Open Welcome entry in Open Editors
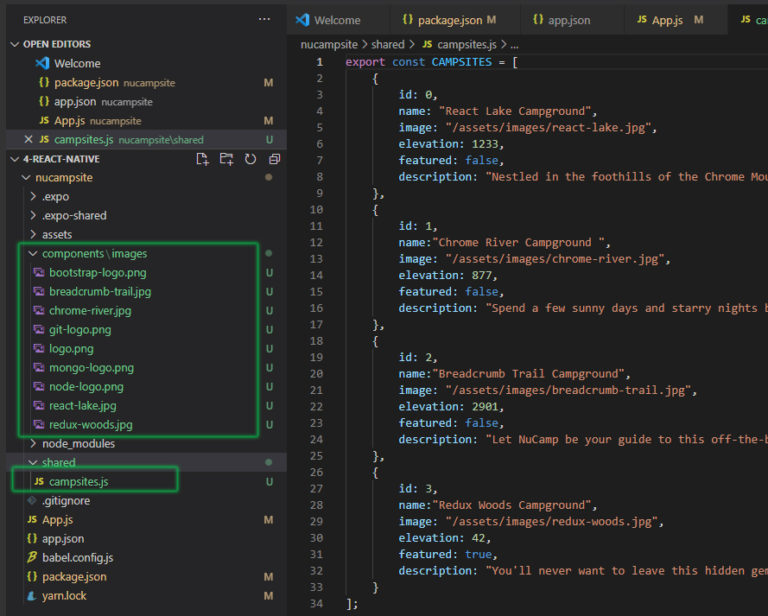 click(146, 64)
